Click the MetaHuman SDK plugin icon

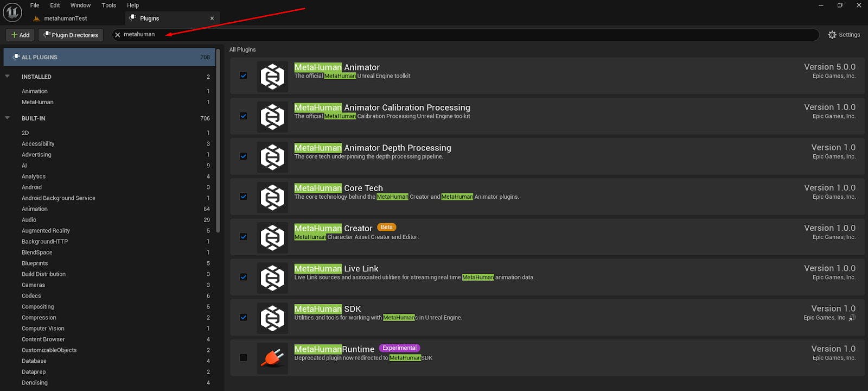(x=272, y=318)
